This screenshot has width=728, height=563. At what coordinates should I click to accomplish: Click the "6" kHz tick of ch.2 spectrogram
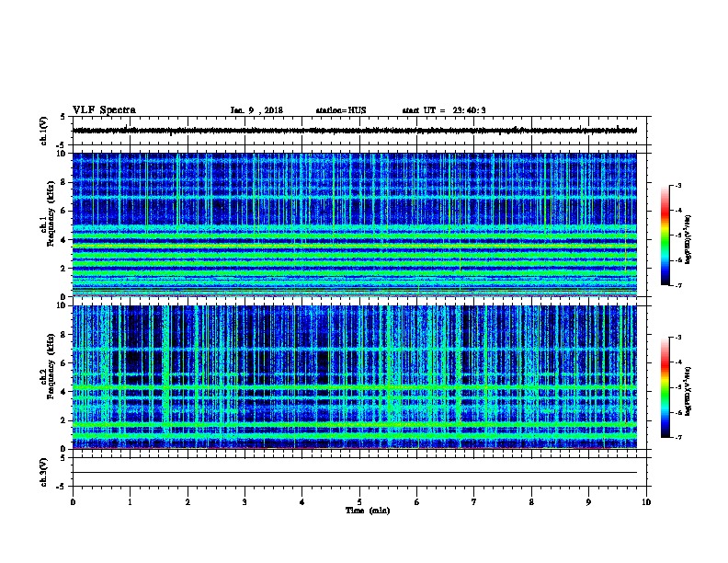coord(63,362)
